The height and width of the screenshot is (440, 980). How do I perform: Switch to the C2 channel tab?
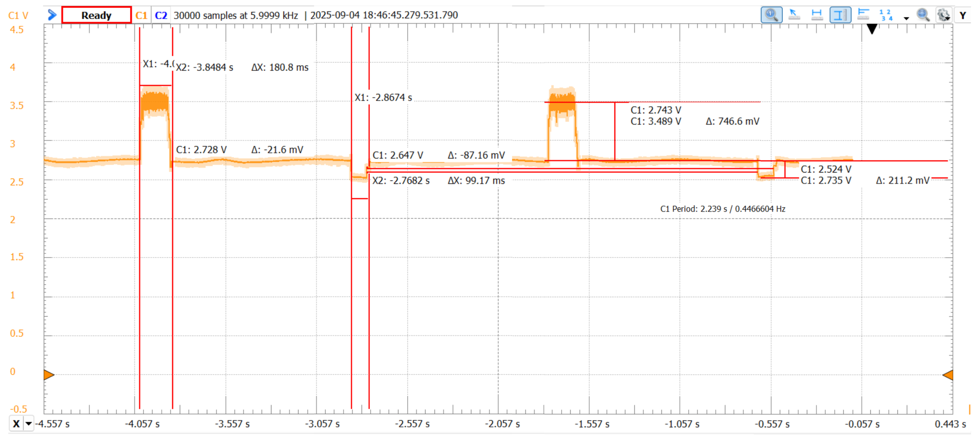click(x=161, y=15)
